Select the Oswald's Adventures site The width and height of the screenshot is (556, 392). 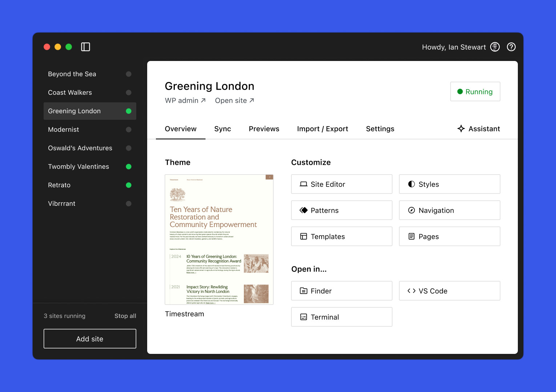point(90,148)
